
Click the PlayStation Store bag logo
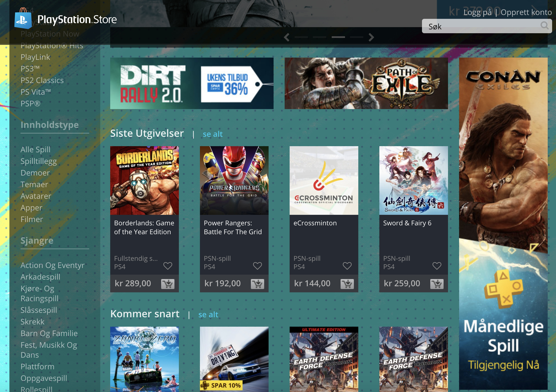[x=23, y=19]
